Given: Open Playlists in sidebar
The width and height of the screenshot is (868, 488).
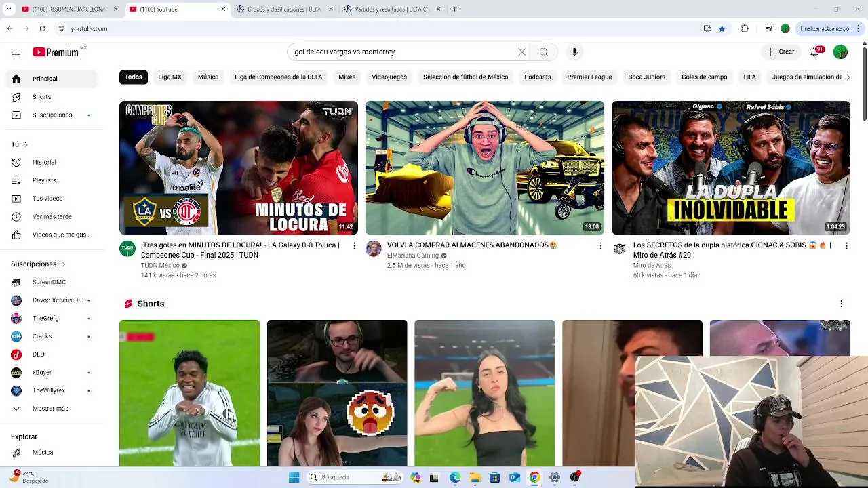Looking at the screenshot, I should tap(53, 180).
